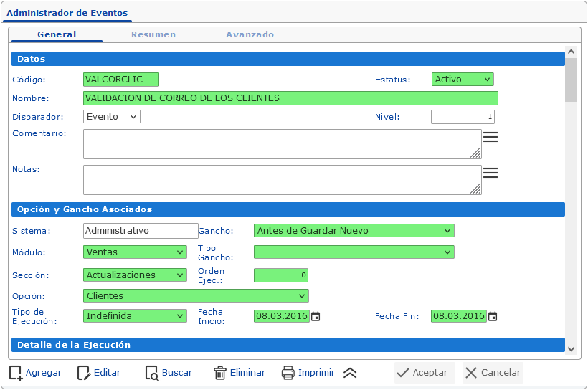The height and width of the screenshot is (390, 588).
Task: Open the Disparador dropdown
Action: (x=112, y=117)
